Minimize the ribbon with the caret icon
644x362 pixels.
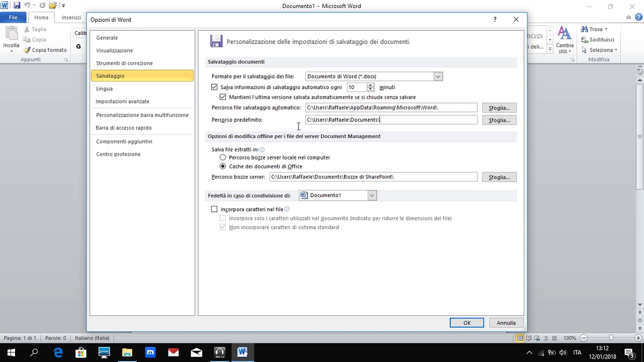click(629, 18)
